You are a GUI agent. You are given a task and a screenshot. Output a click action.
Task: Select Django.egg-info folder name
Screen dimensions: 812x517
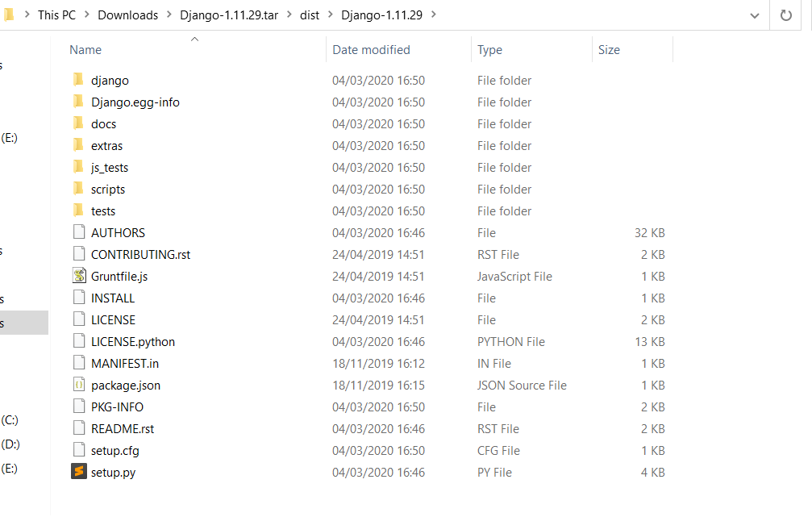[135, 102]
